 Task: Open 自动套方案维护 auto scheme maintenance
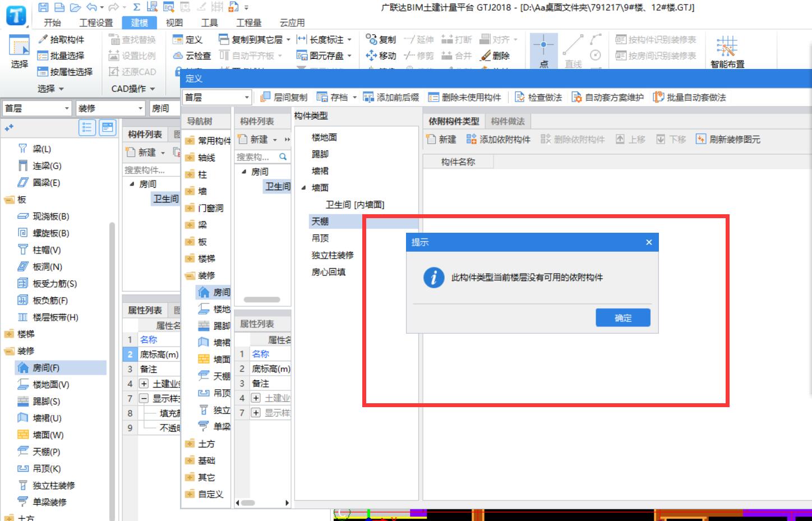coord(608,97)
